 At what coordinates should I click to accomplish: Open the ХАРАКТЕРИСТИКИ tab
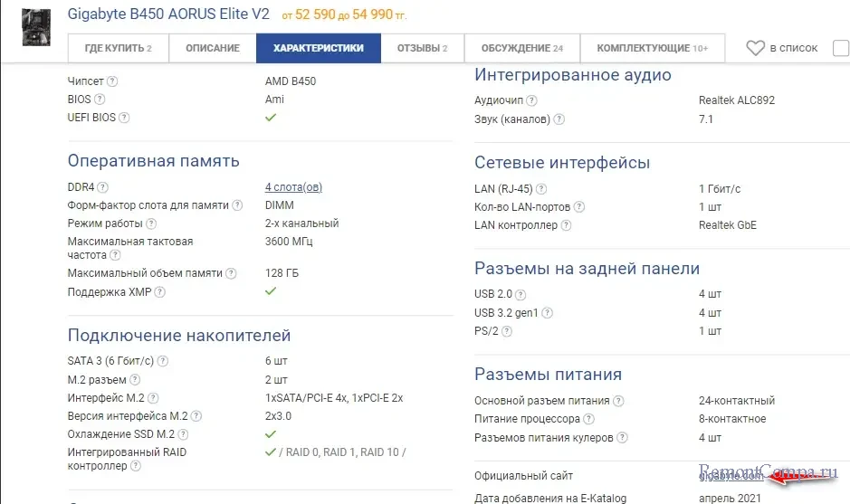pyautogui.click(x=319, y=48)
